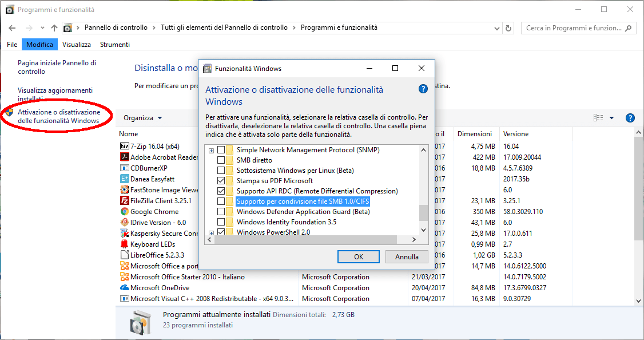Open the address bar history dropdown

tap(497, 28)
